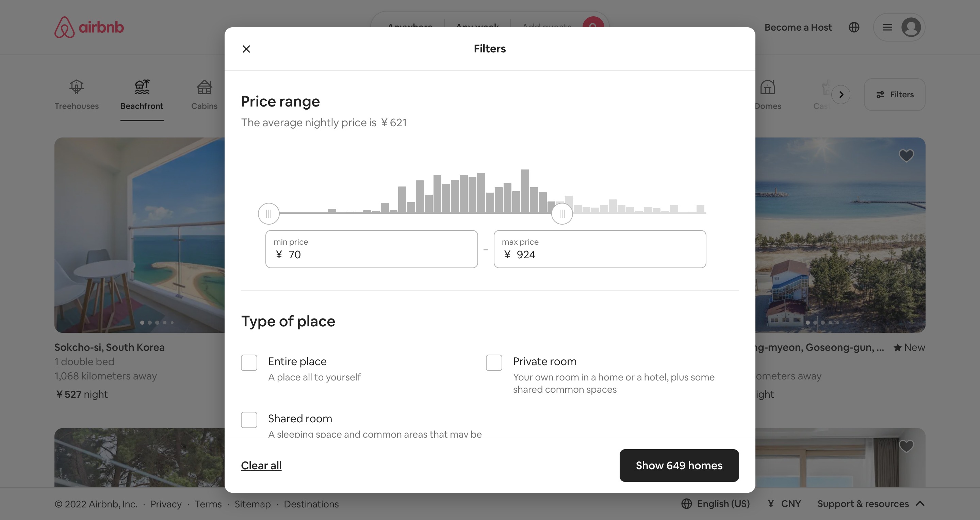This screenshot has width=980, height=520.
Task: Click the max price input field
Action: [x=600, y=249]
